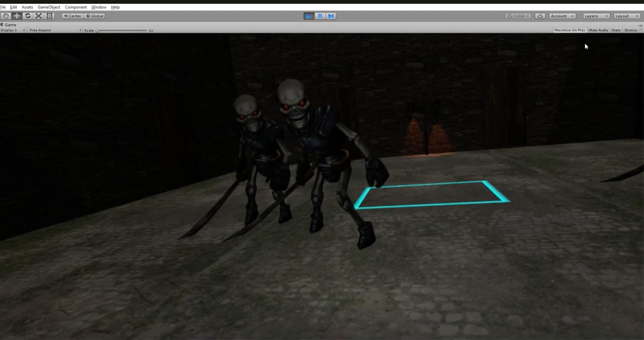Toggle the Stats overlay
Image resolution: width=644 pixels, height=340 pixels.
pos(616,30)
